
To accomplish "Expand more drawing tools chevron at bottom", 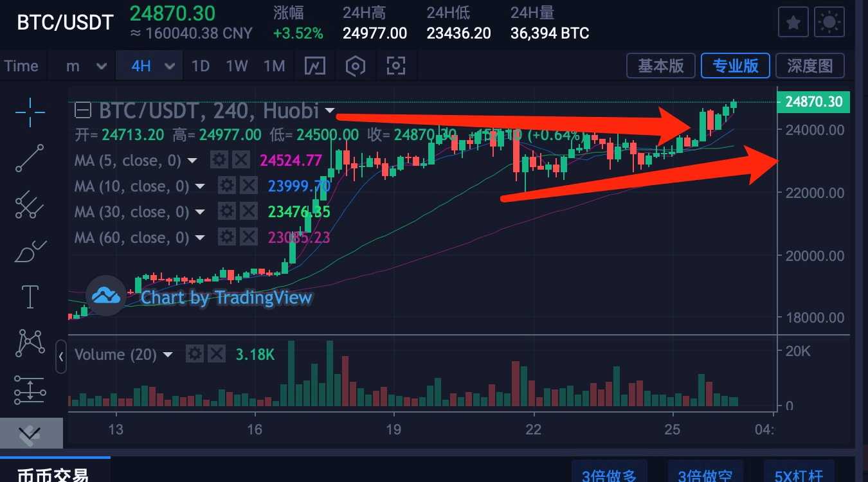I will [30, 433].
